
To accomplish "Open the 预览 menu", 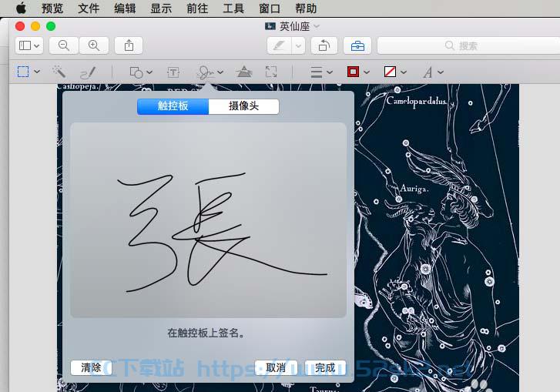I will tap(52, 8).
